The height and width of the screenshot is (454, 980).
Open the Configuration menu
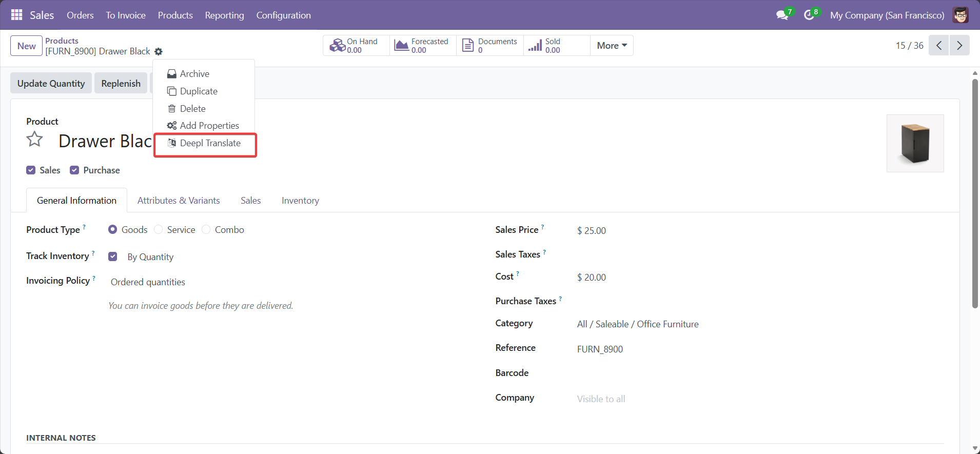coord(283,15)
